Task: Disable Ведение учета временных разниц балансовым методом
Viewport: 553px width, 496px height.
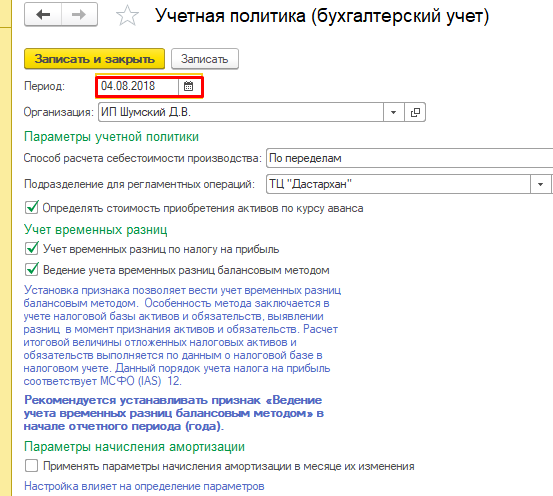Action: click(x=32, y=270)
